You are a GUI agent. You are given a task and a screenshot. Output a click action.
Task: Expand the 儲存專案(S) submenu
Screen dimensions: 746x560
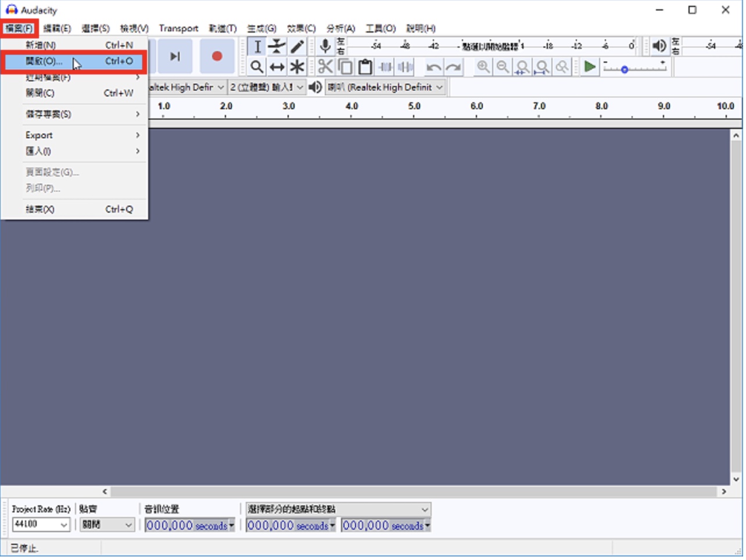74,114
